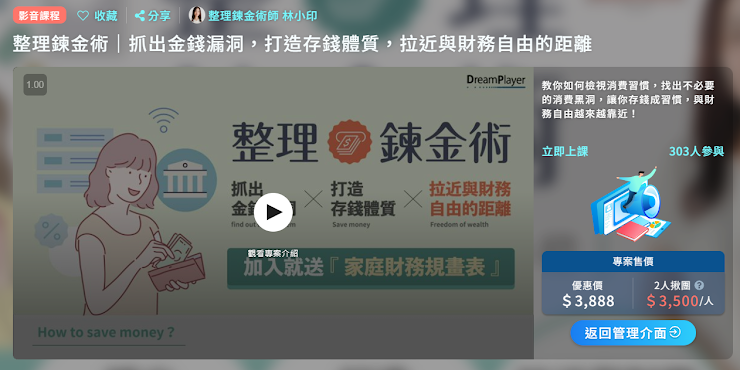Screen dimensions: 740x370
Task: Click the heart icon to collect
Action: tap(83, 16)
